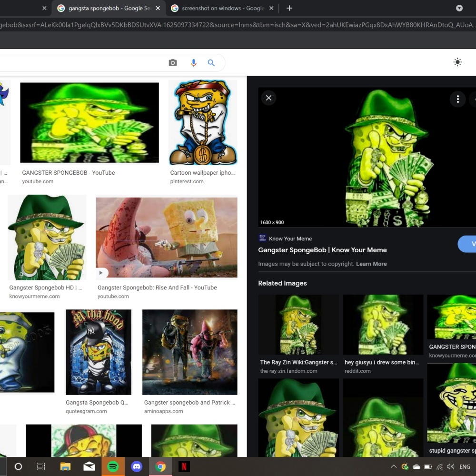Image resolution: width=476 pixels, height=476 pixels.
Task: Expand hidden system tray icons chevron
Action: (394, 466)
